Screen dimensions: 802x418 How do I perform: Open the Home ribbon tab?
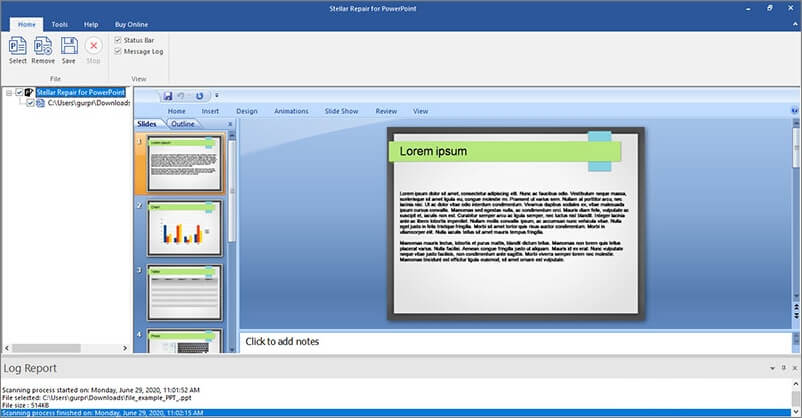27,24
